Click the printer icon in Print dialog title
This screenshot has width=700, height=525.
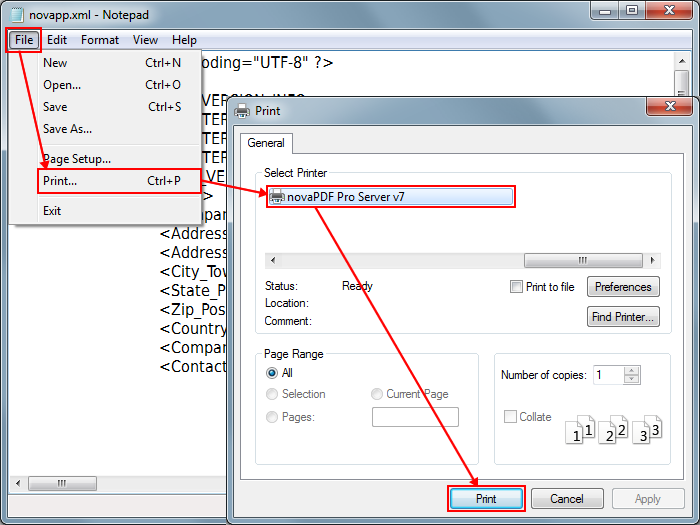[242, 111]
